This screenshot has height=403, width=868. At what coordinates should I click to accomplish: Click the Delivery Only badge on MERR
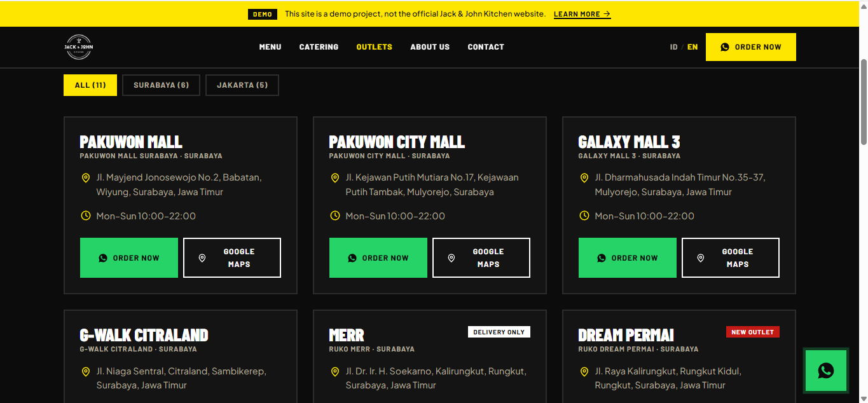tap(499, 332)
